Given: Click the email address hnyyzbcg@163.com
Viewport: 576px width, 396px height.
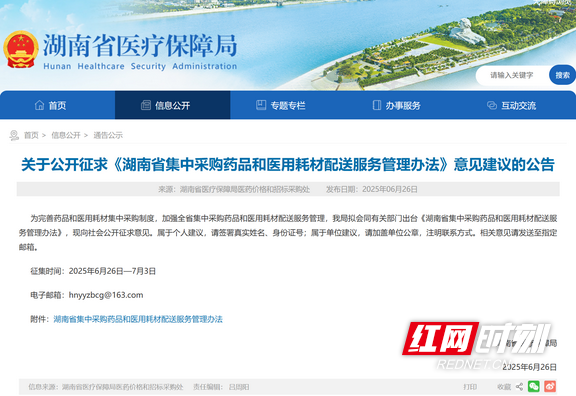Looking at the screenshot, I should click(106, 295).
